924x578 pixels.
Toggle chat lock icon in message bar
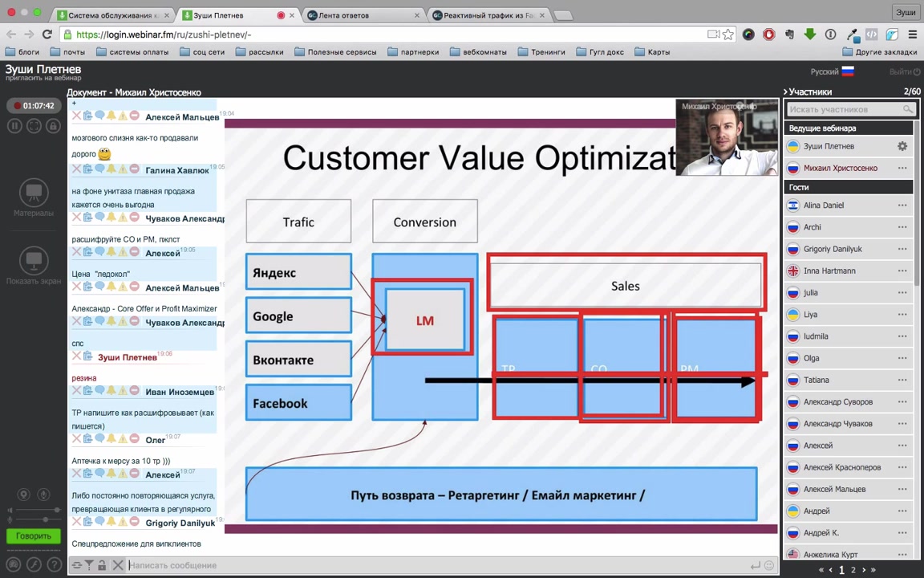[102, 565]
